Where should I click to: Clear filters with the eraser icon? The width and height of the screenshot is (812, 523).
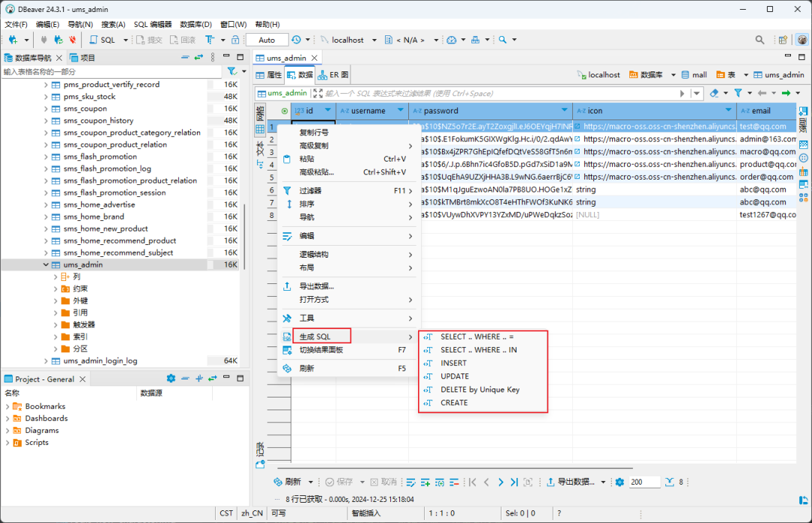tap(714, 93)
